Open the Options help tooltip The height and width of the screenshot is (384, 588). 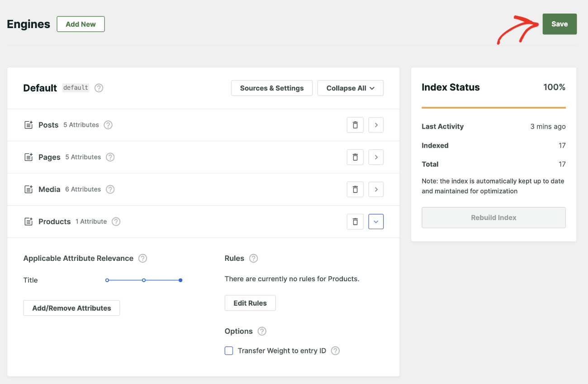tap(261, 331)
